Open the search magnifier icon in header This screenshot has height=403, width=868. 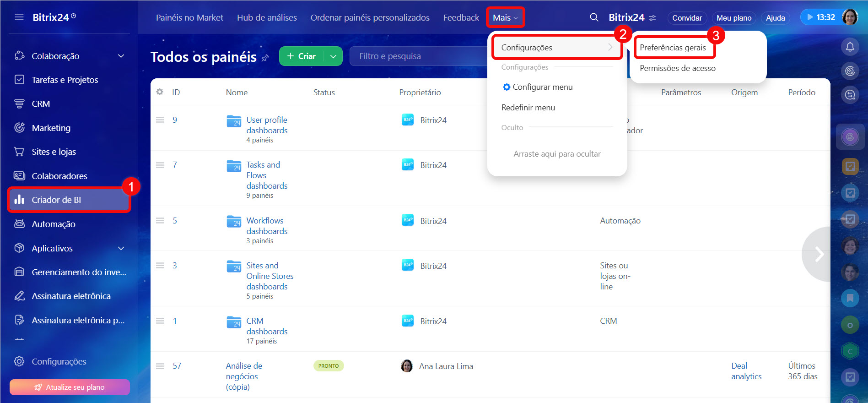click(x=594, y=17)
